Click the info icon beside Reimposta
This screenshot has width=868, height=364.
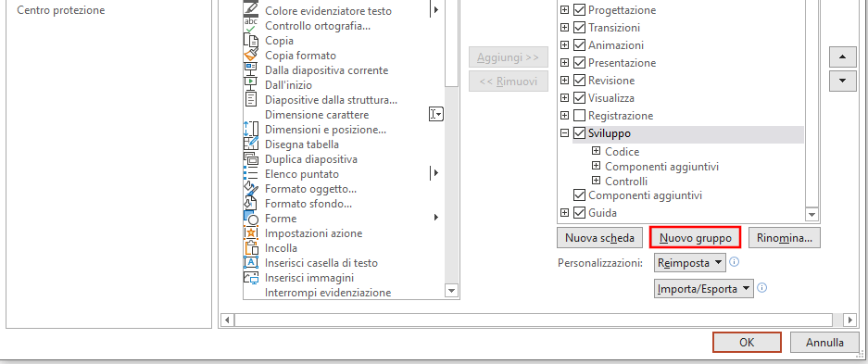[x=734, y=262]
